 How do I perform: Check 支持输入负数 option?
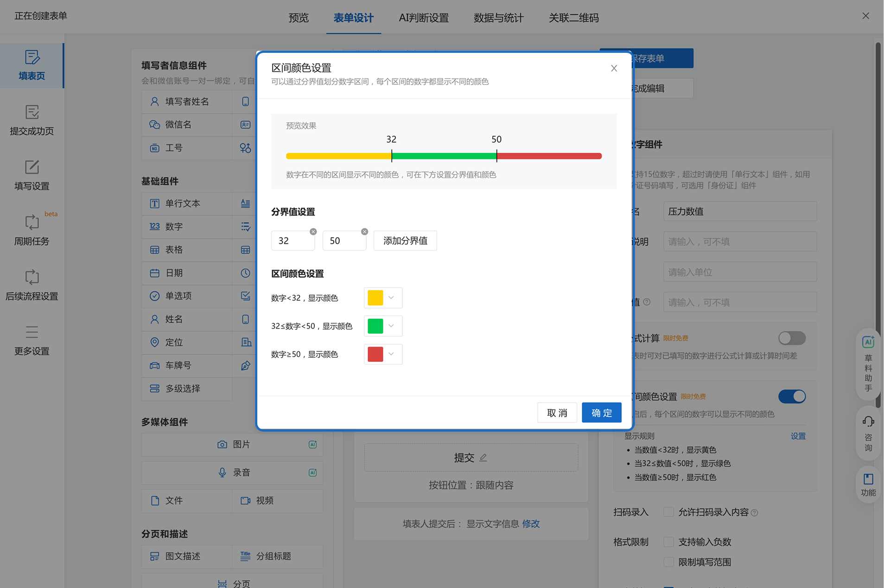pyautogui.click(x=668, y=542)
